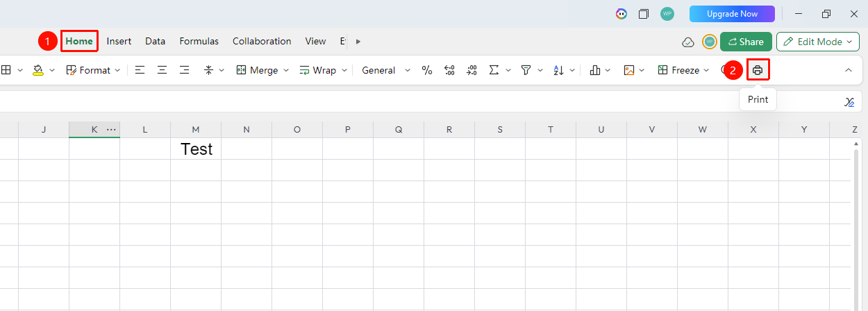Go to the Formulas tab

click(199, 41)
